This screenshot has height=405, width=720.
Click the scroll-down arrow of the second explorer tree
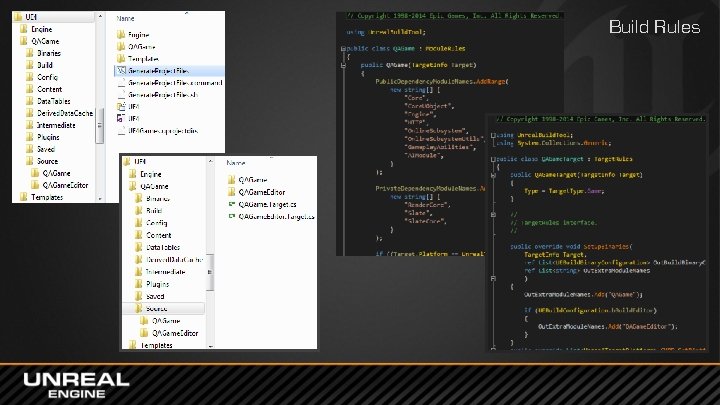coord(210,346)
